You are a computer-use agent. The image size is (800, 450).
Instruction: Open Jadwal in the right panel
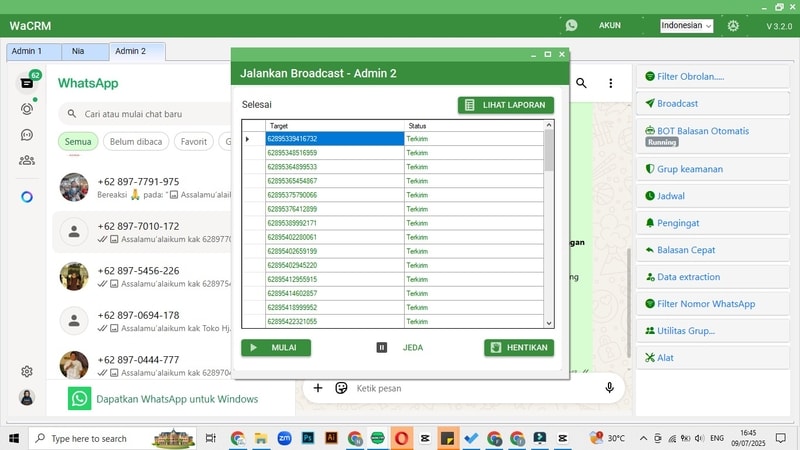click(713, 196)
